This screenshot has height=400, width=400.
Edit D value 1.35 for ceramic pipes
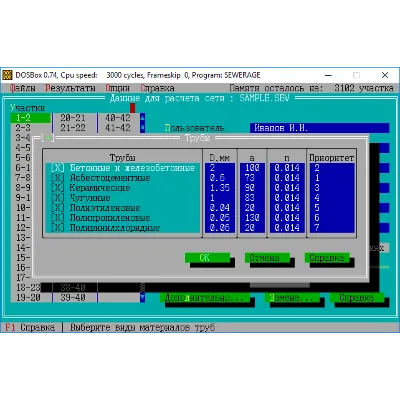tap(220, 188)
